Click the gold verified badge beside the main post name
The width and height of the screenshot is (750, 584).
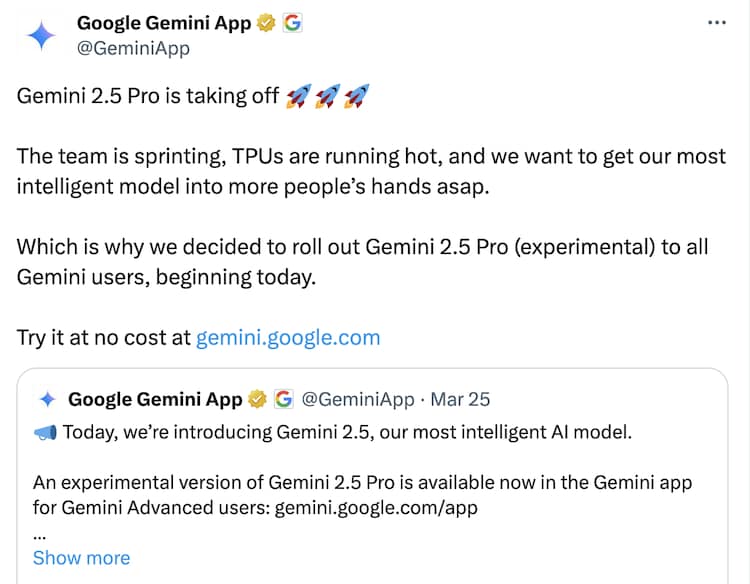pyautogui.click(x=266, y=22)
